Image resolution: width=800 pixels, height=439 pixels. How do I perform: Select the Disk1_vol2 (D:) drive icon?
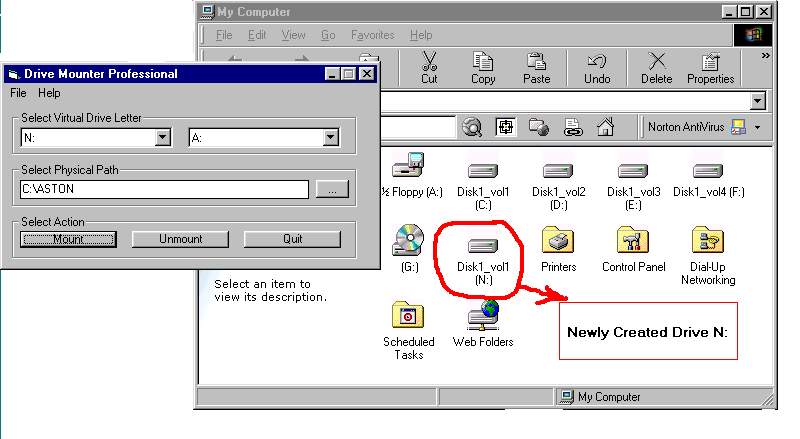(x=558, y=170)
